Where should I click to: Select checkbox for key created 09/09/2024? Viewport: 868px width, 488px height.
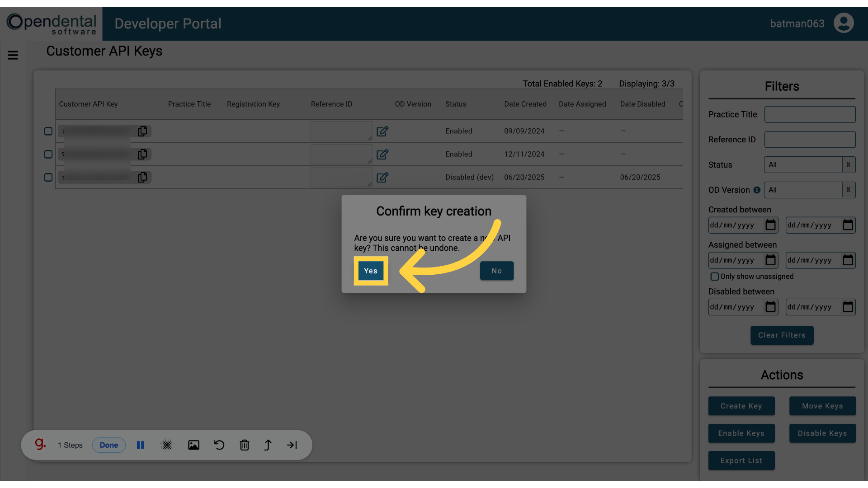tap(48, 131)
